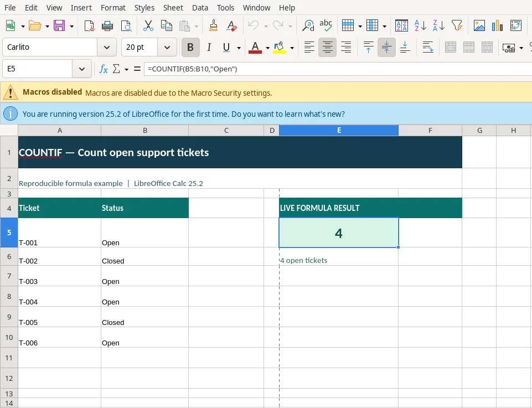Toggle Align Left
Image resolution: width=532 pixels, height=408 pixels.
click(309, 47)
